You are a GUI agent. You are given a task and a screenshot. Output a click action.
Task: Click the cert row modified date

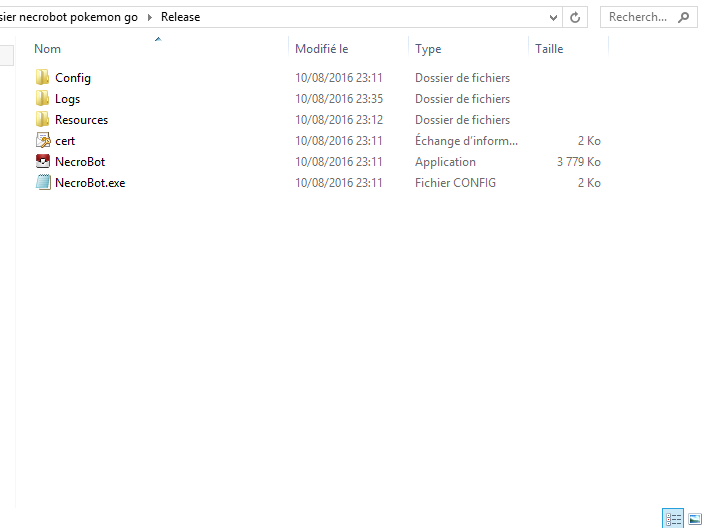pyautogui.click(x=339, y=141)
